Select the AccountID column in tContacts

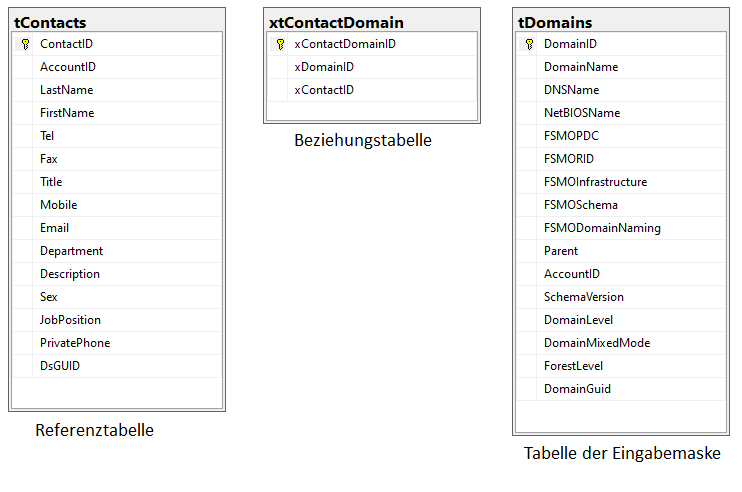coord(117,67)
